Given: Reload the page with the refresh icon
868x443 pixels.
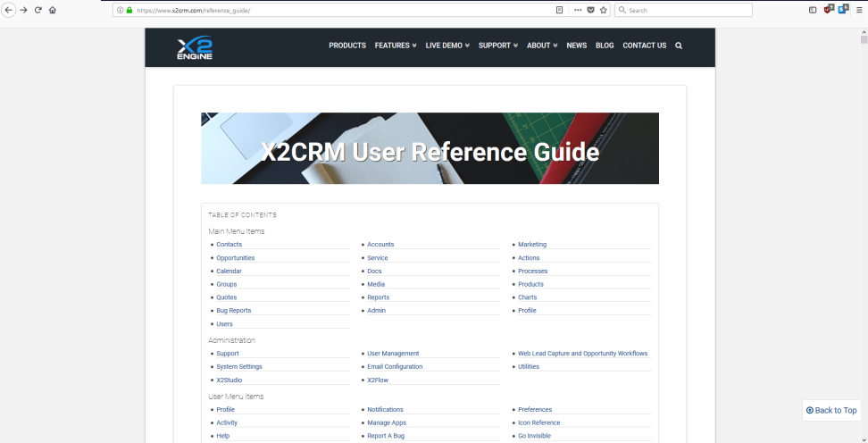Looking at the screenshot, I should coord(38,10).
